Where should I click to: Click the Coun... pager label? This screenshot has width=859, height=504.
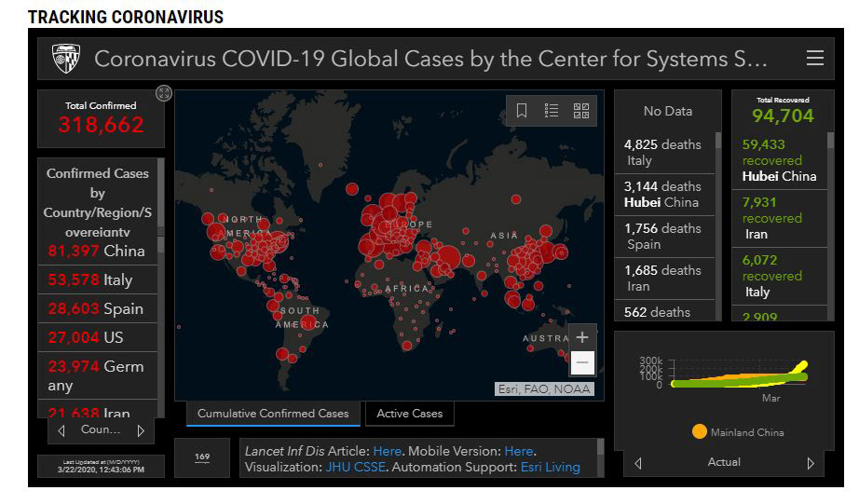click(101, 429)
